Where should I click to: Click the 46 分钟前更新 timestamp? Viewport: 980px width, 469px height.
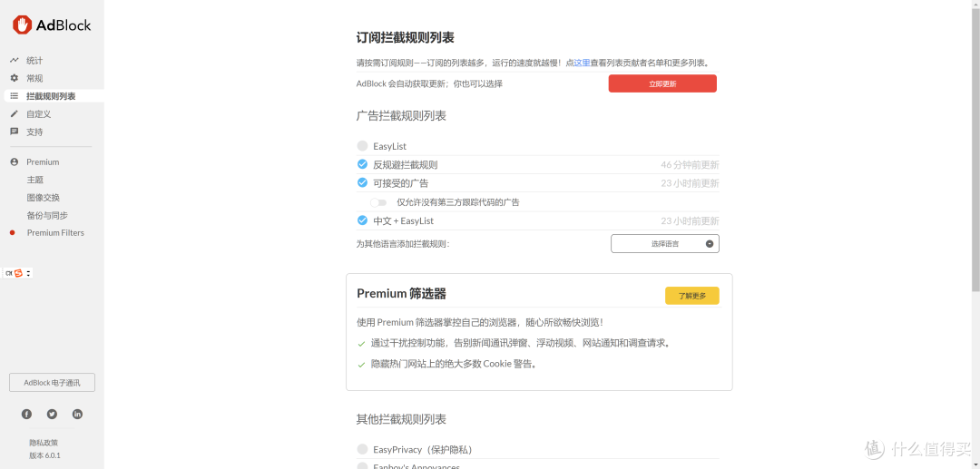(690, 165)
